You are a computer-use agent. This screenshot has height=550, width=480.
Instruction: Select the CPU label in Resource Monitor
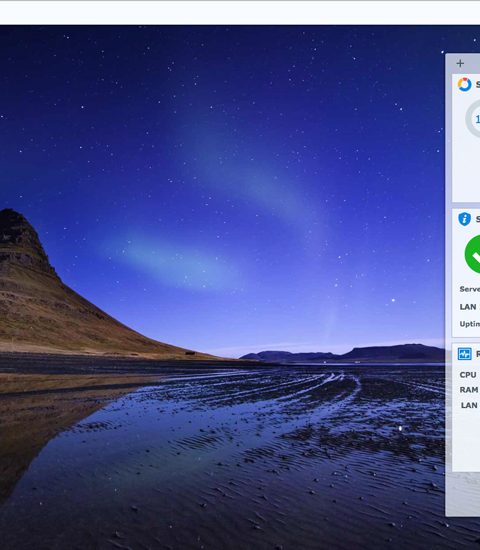pyautogui.click(x=468, y=375)
